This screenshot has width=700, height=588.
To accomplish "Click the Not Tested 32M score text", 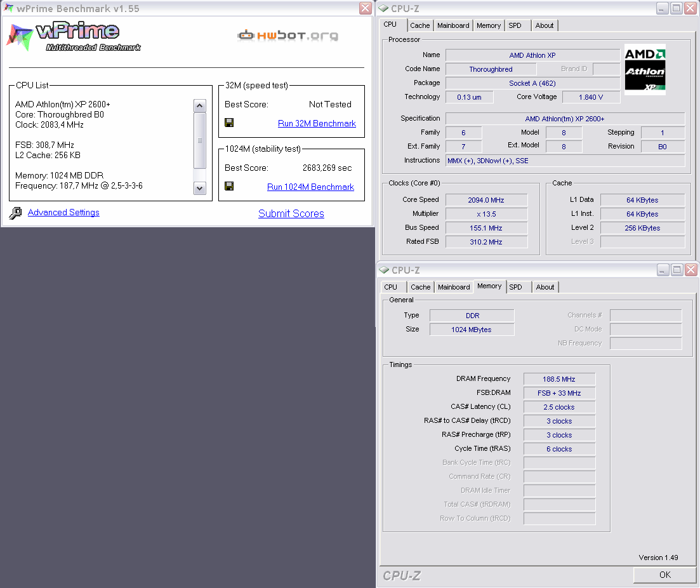I will [331, 104].
